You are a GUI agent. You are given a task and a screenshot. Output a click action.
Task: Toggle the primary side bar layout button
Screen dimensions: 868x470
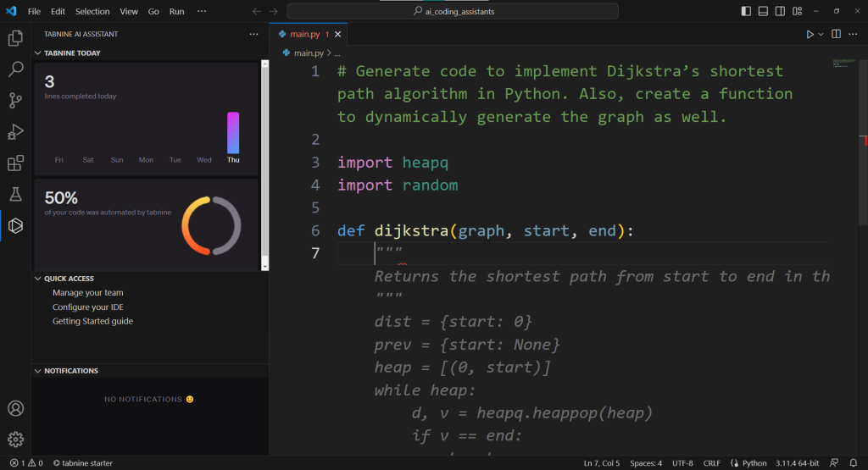746,11
